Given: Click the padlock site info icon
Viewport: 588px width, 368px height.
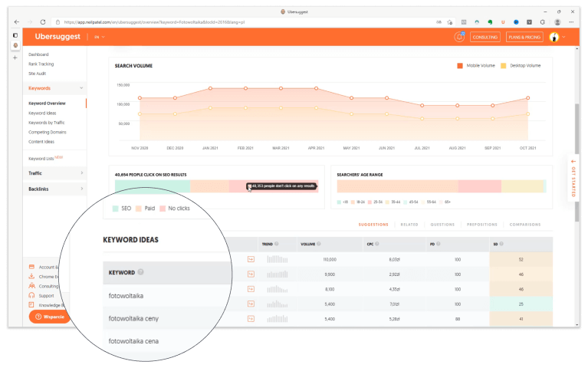Looking at the screenshot, I should point(57,22).
